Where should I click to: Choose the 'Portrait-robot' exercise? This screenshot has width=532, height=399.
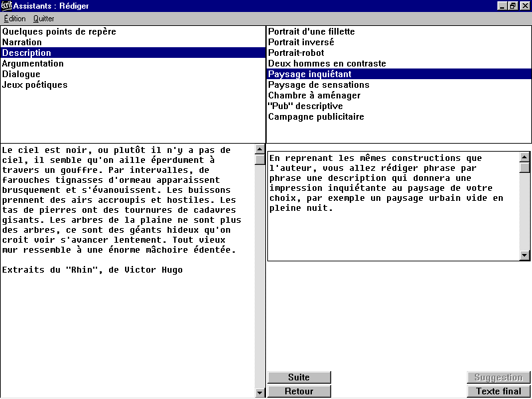296,53
